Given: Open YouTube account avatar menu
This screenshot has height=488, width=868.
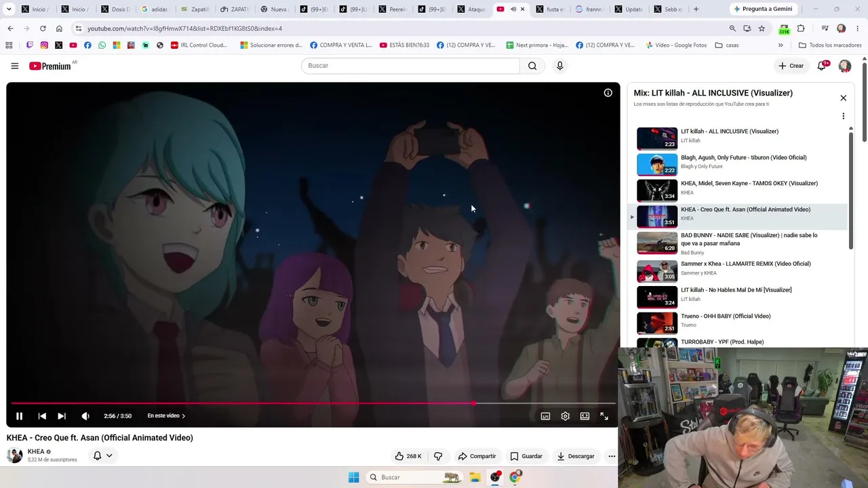Looking at the screenshot, I should tap(845, 66).
